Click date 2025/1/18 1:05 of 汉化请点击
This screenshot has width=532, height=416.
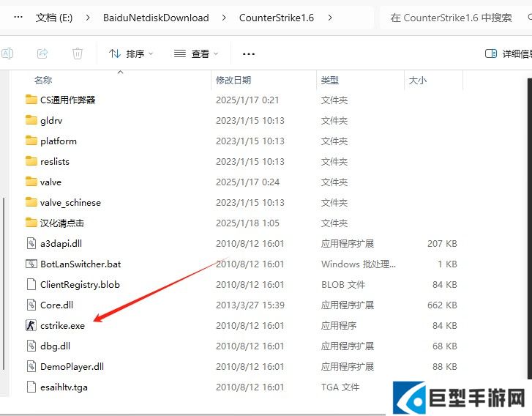(247, 223)
